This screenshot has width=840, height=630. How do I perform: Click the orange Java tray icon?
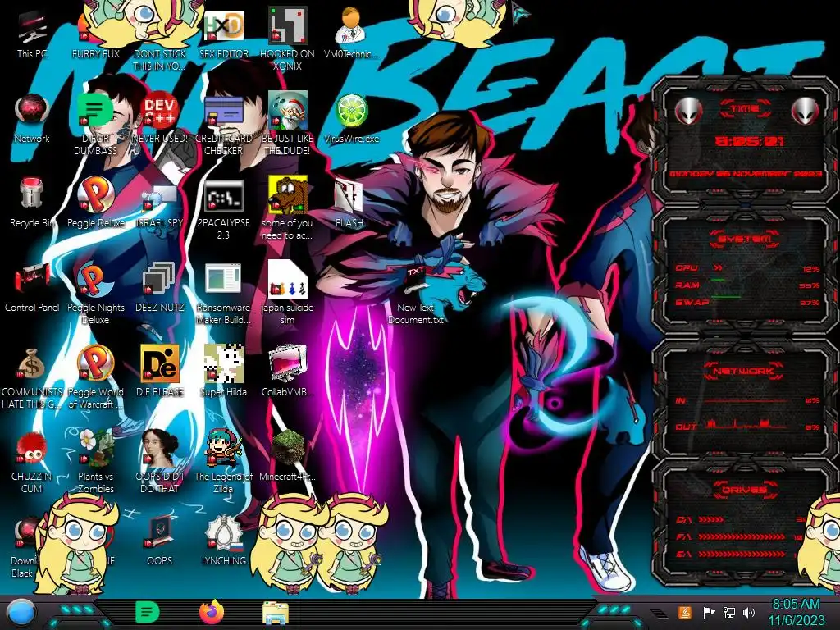[x=685, y=612]
